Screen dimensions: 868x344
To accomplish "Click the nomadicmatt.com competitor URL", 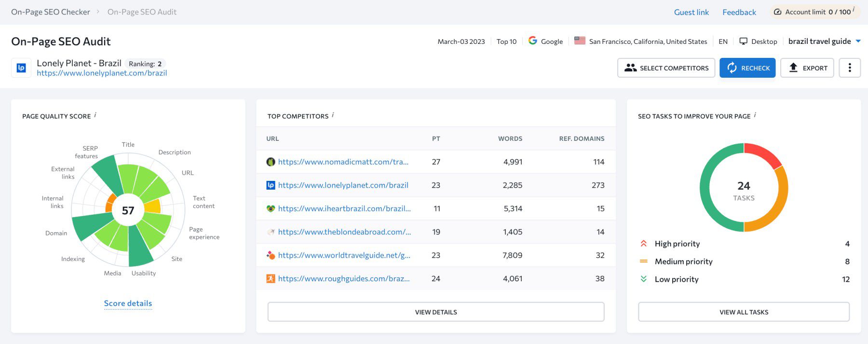I will pos(343,162).
